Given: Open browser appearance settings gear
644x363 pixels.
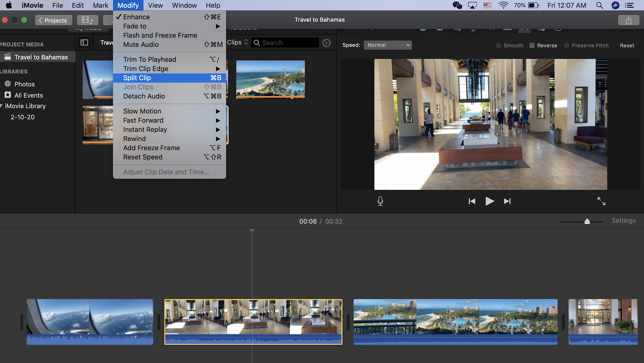Looking at the screenshot, I should click(326, 43).
